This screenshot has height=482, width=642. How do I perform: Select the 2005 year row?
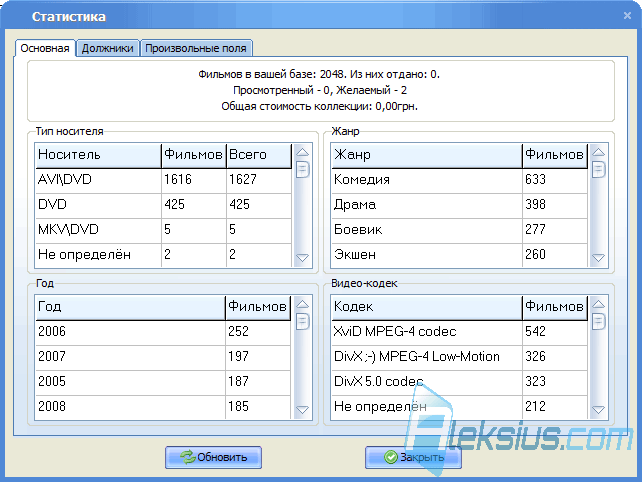163,382
